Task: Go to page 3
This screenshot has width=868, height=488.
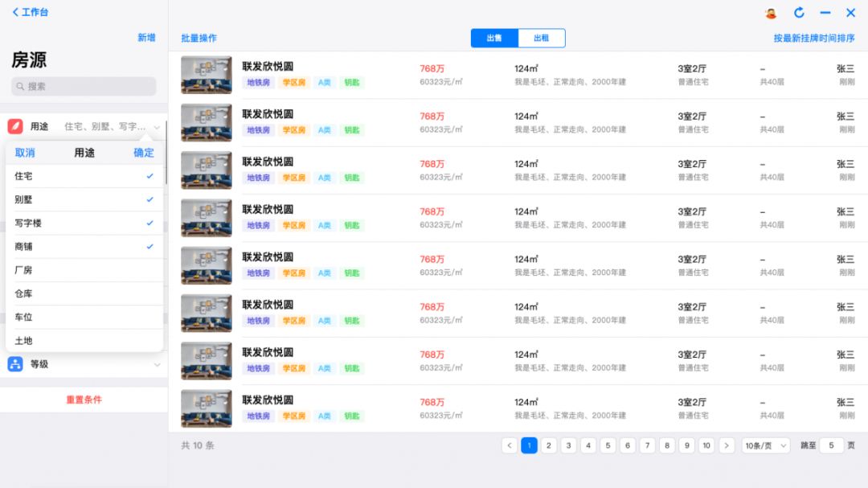Action: click(568, 445)
